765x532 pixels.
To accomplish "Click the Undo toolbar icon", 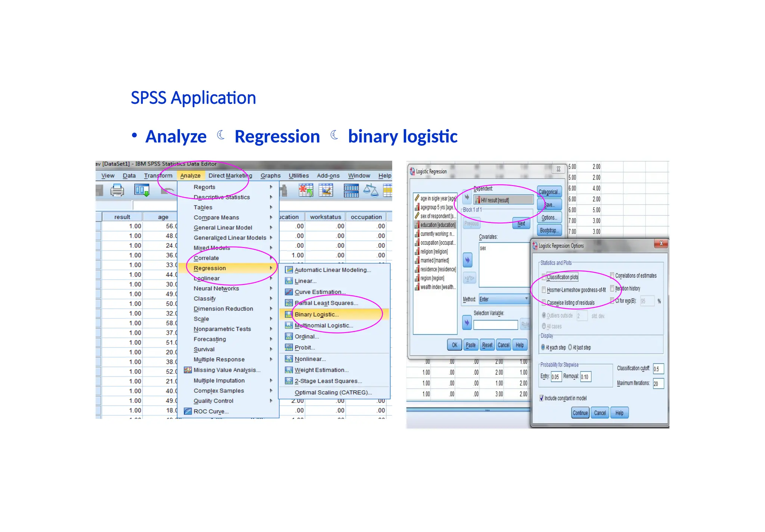I will pyautogui.click(x=168, y=191).
